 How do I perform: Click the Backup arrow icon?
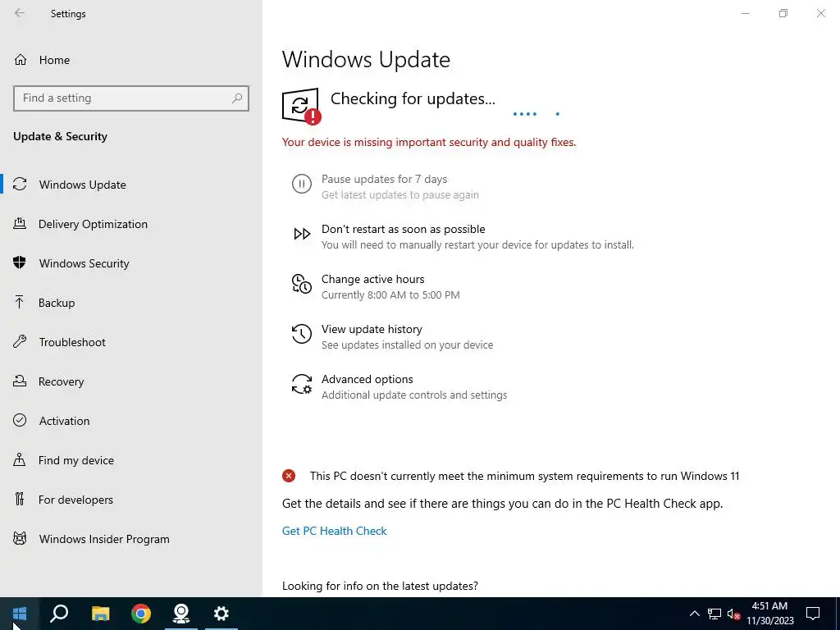point(20,302)
